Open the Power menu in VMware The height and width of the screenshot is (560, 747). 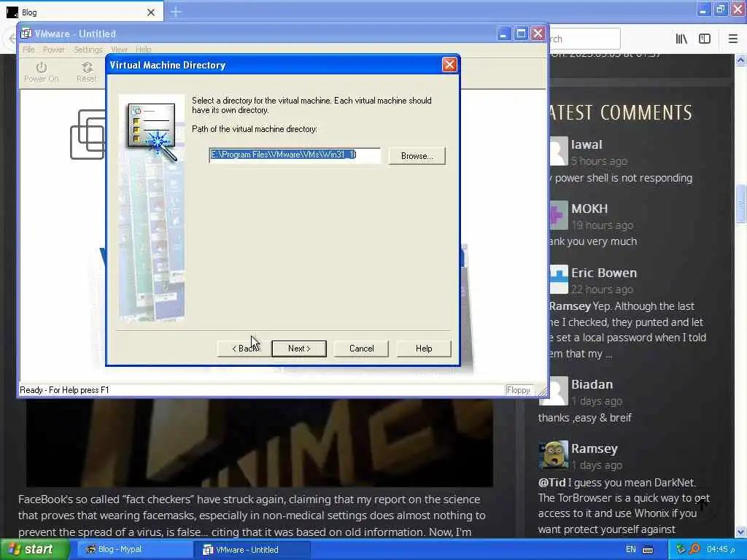(x=53, y=50)
